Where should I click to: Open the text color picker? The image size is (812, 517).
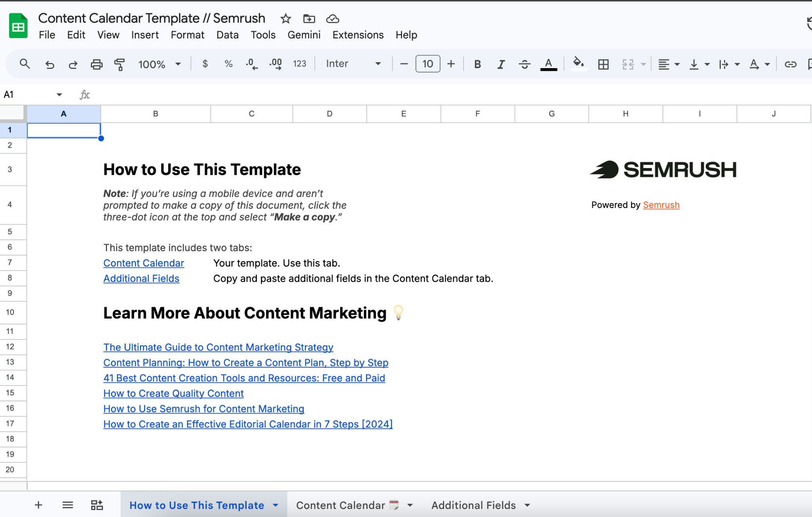548,64
